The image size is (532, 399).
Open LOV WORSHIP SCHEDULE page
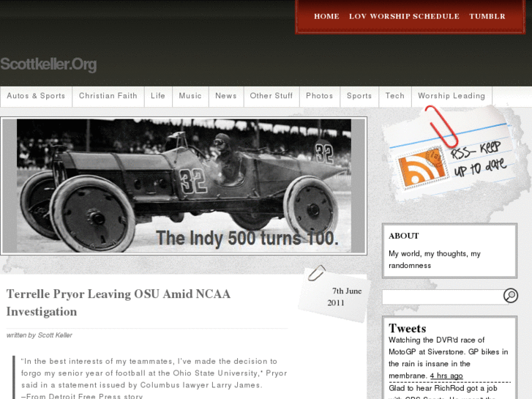(404, 16)
